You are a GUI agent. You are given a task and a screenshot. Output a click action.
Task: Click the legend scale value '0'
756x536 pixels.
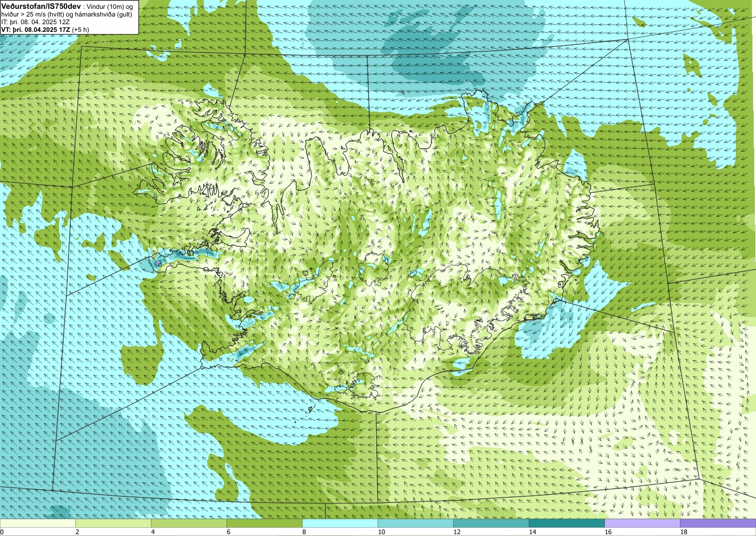point(2,532)
